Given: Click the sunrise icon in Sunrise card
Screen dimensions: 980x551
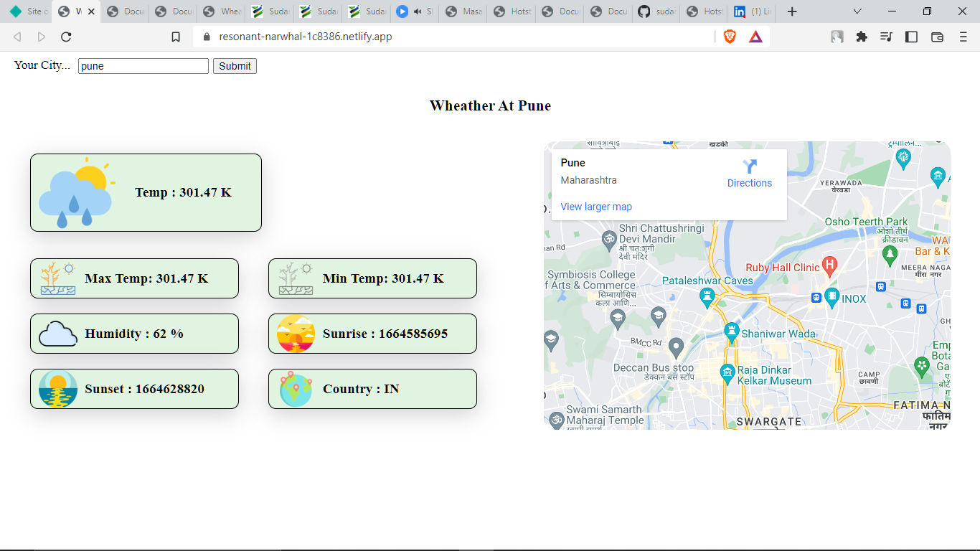Looking at the screenshot, I should click(x=296, y=334).
